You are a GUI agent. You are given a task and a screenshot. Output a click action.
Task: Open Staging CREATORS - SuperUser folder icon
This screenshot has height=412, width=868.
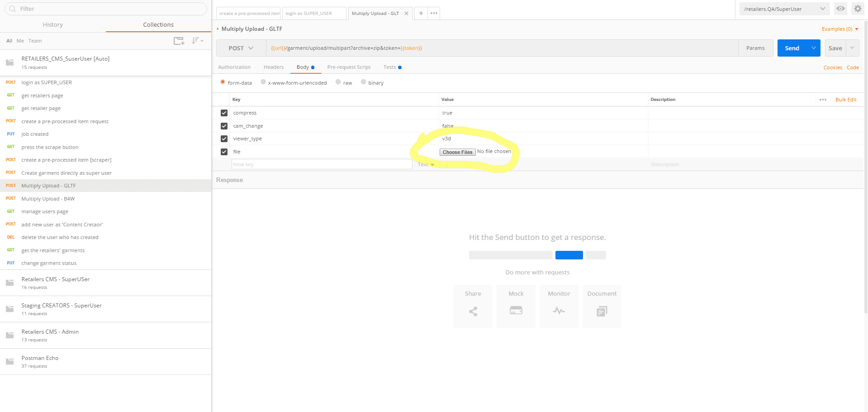[x=9, y=309]
